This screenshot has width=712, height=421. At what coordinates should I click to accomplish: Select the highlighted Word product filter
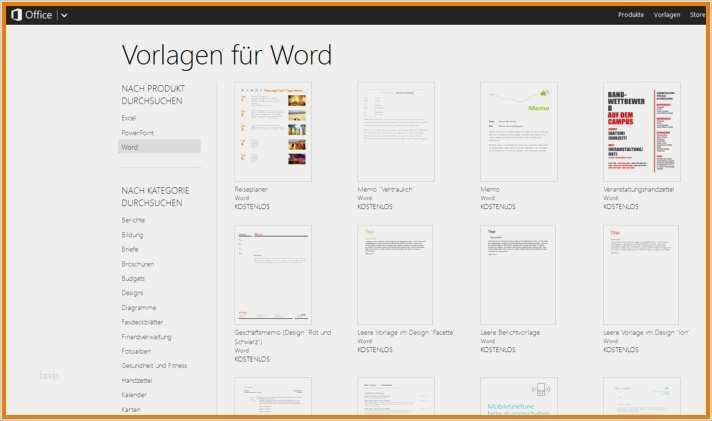pyautogui.click(x=159, y=147)
